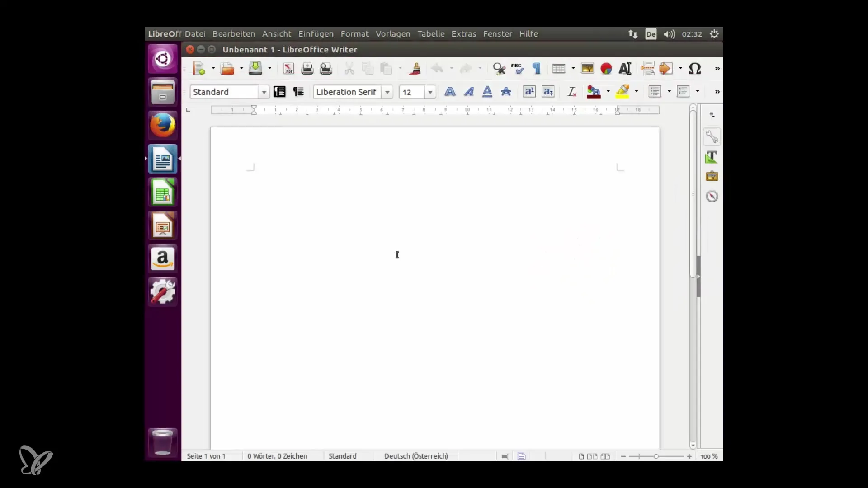Apply Superscript formatting
The width and height of the screenshot is (868, 488).
coord(529,92)
